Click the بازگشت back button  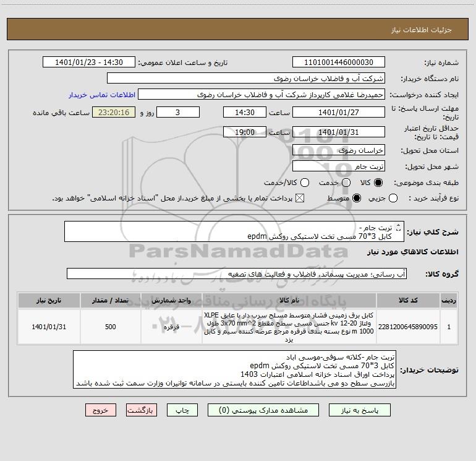coord(142,410)
